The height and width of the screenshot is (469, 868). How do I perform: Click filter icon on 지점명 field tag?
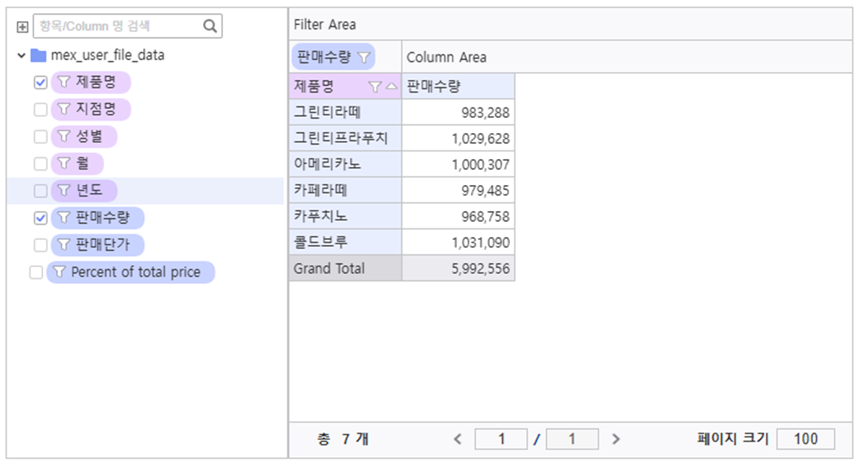click(63, 110)
